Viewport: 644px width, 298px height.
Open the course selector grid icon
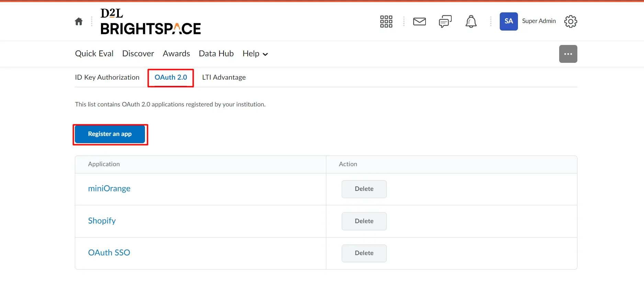[x=386, y=22]
